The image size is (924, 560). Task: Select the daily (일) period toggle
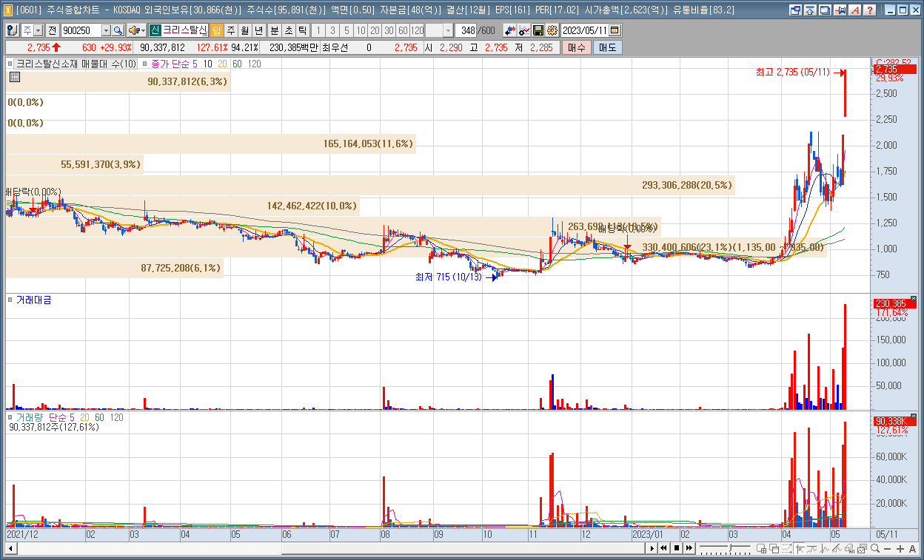pos(216,30)
